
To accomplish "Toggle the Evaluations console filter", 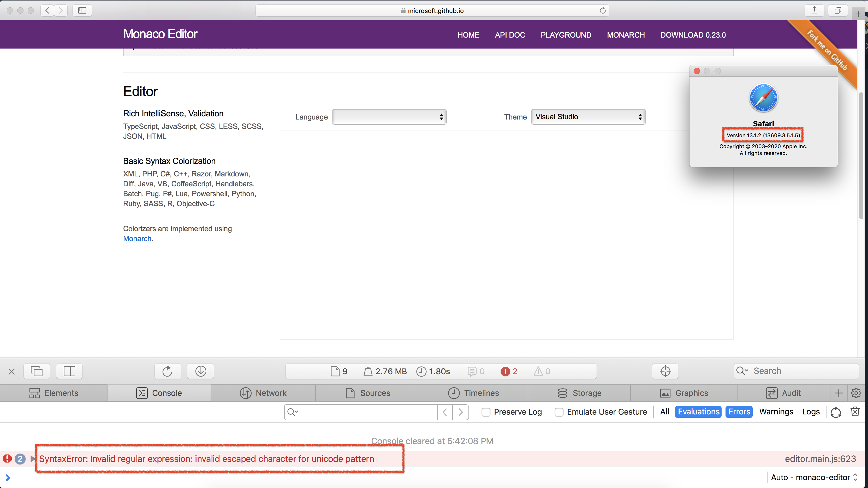I will (699, 412).
